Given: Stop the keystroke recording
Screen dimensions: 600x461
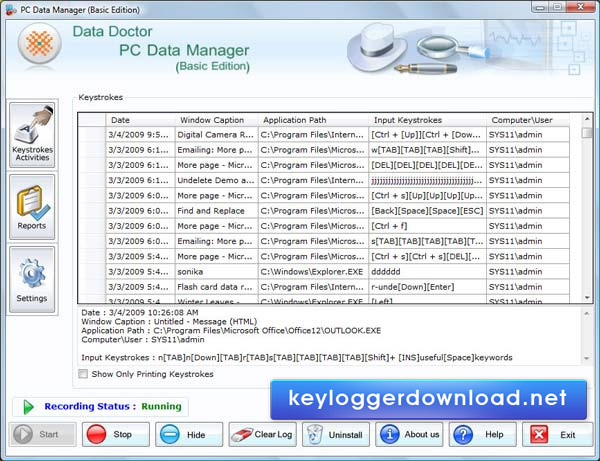Looking at the screenshot, I should click(x=116, y=434).
